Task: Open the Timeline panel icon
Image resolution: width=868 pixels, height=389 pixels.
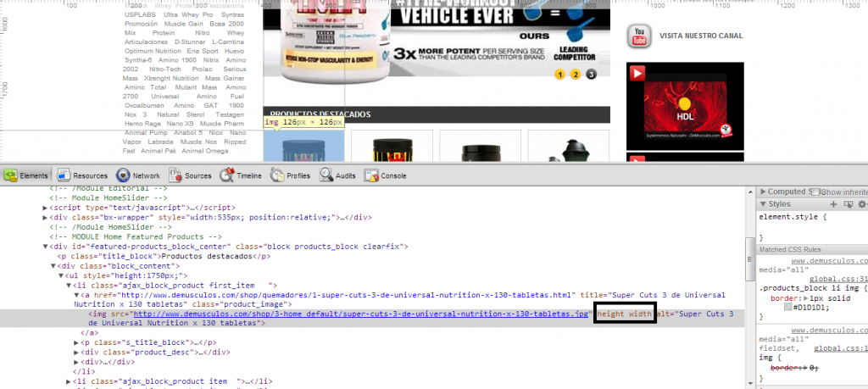Action: click(226, 175)
